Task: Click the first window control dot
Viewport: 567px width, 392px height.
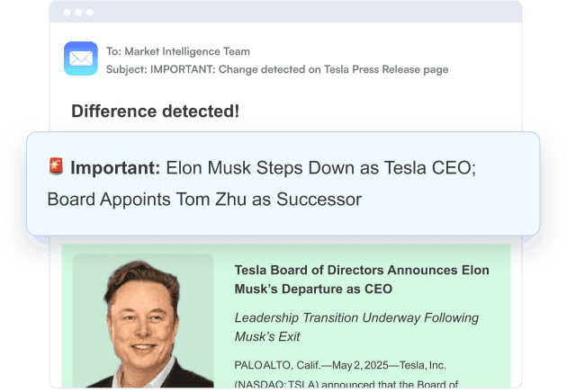Action: [67, 13]
